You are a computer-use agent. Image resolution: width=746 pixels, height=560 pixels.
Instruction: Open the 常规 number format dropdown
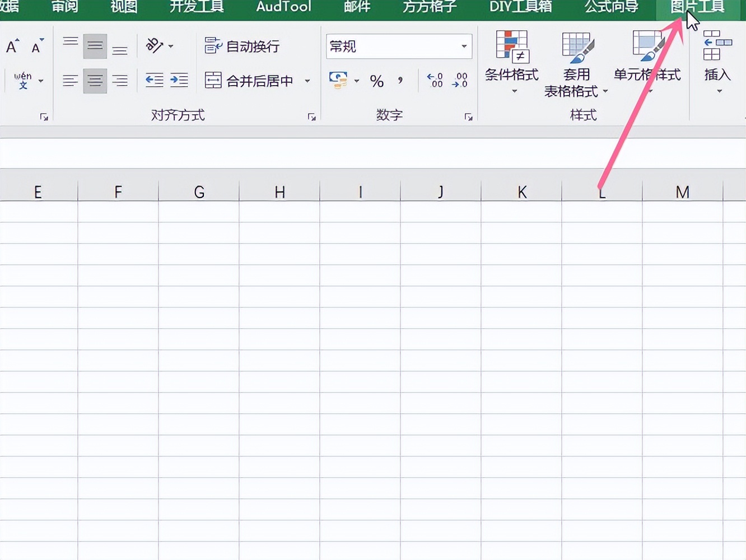463,46
